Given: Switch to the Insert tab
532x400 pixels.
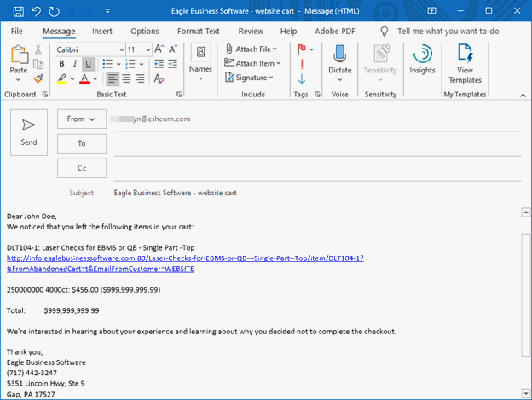Looking at the screenshot, I should [102, 32].
